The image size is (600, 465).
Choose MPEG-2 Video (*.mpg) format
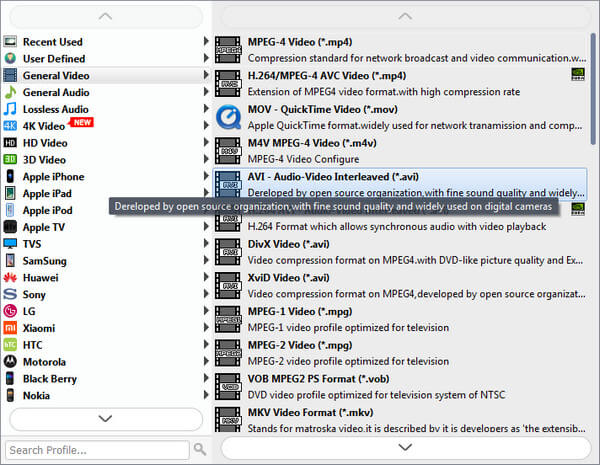pos(400,353)
